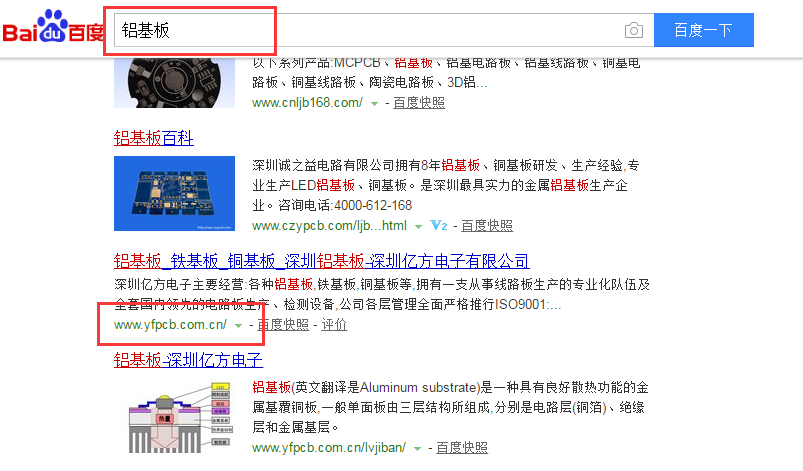The height and width of the screenshot is (471, 803).
Task: Click description starting 深圳亿方电子主要经营
Action: point(382,294)
